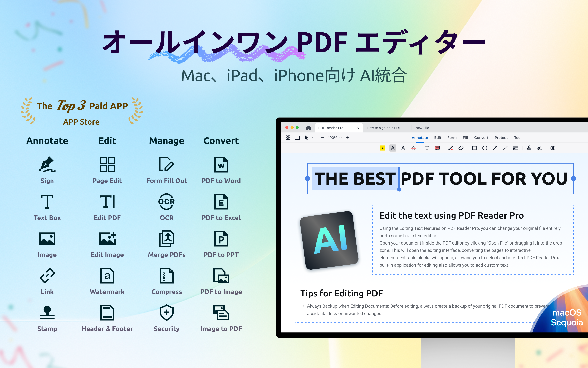Select the arrow annotation tool
Viewport: 588px width, 368px height.
click(495, 148)
